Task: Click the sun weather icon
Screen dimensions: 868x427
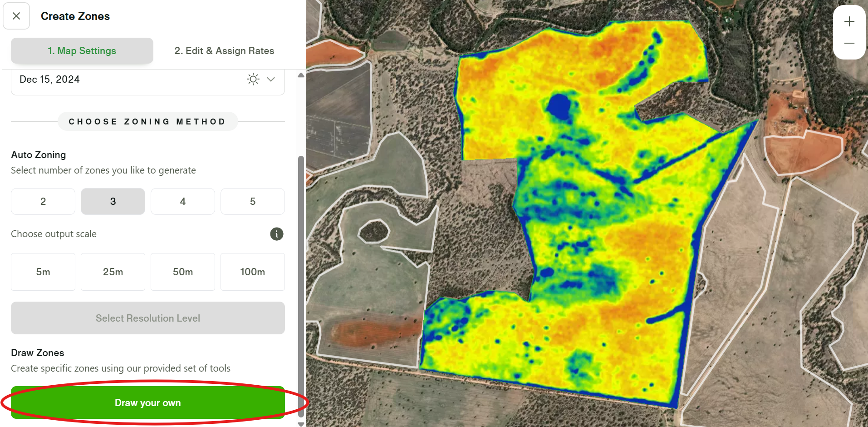Action: [253, 79]
